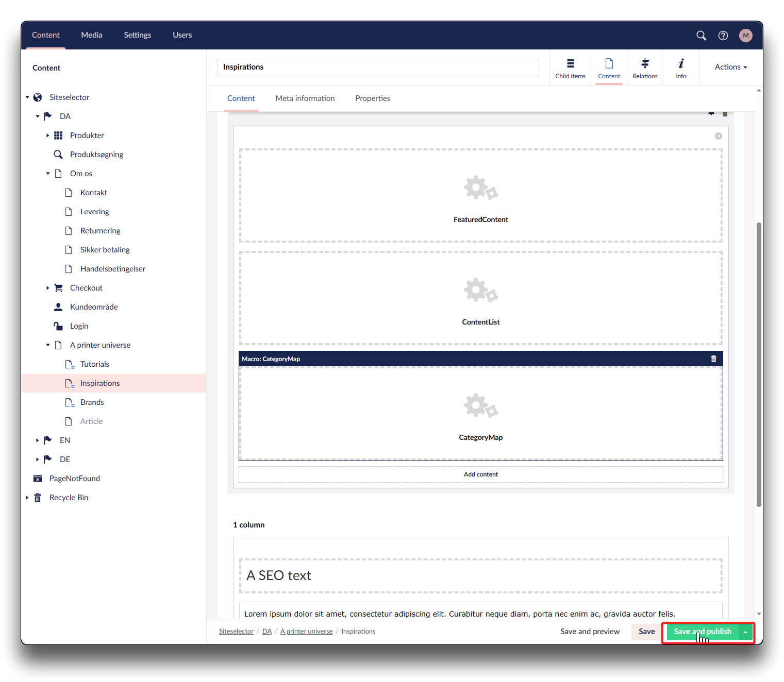Image resolution: width=784 pixels, height=682 pixels.
Task: Expand the Recycle Bin node
Action: coord(27,498)
